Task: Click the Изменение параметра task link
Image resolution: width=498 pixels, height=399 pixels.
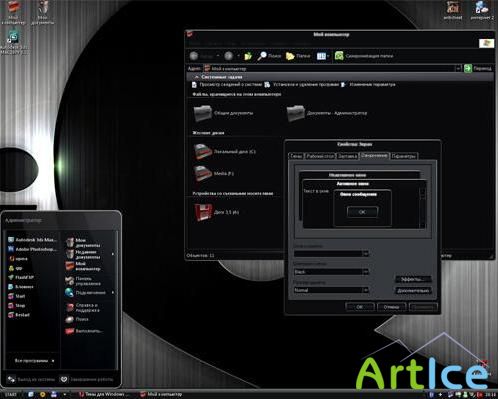Action: coord(368,85)
